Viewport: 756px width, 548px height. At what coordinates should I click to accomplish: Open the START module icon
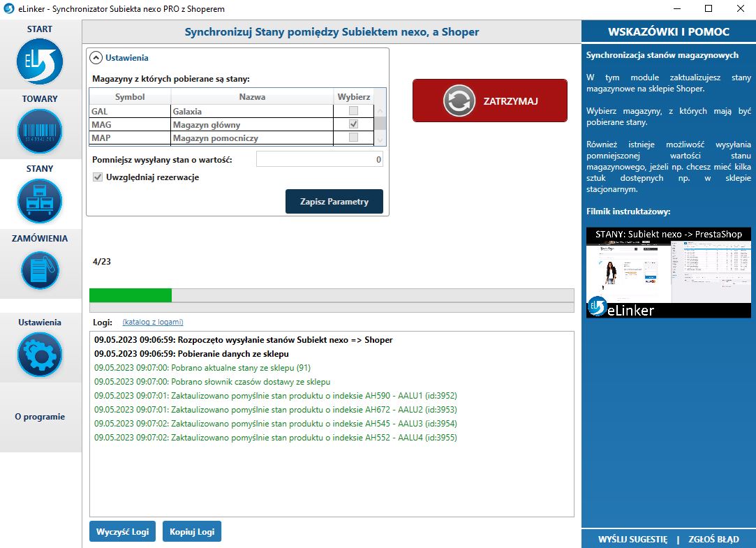pos(40,61)
